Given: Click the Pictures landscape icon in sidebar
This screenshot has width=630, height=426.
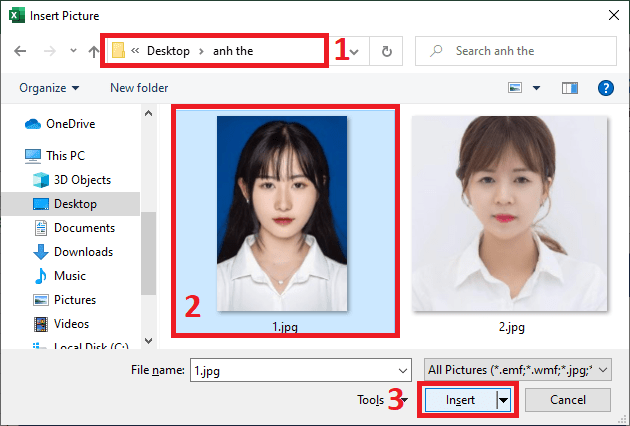Looking at the screenshot, I should pos(41,300).
